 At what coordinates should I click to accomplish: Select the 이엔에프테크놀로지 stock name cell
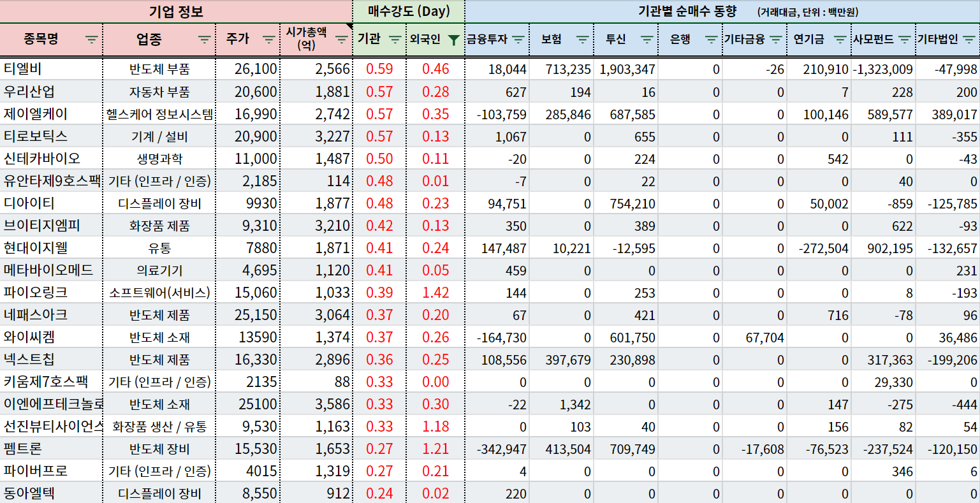coord(51,404)
